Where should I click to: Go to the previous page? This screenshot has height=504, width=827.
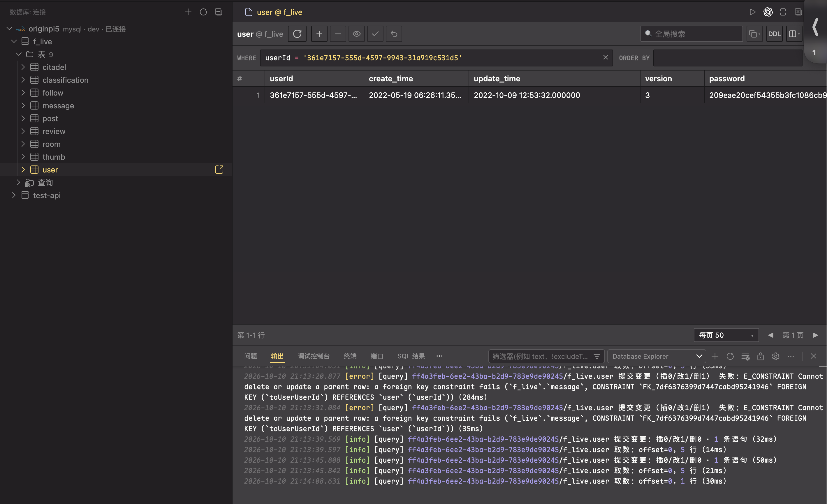pyautogui.click(x=770, y=335)
